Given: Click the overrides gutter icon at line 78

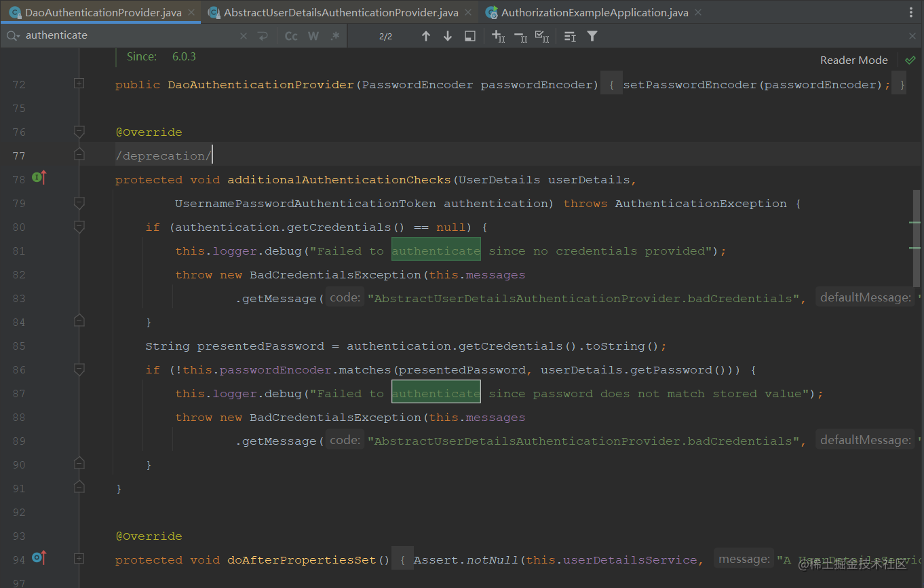Looking at the screenshot, I should [x=39, y=178].
